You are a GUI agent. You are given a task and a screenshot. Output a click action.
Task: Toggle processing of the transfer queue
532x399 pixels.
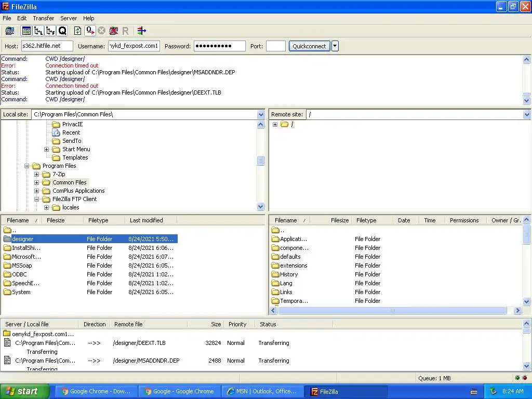coord(90,31)
